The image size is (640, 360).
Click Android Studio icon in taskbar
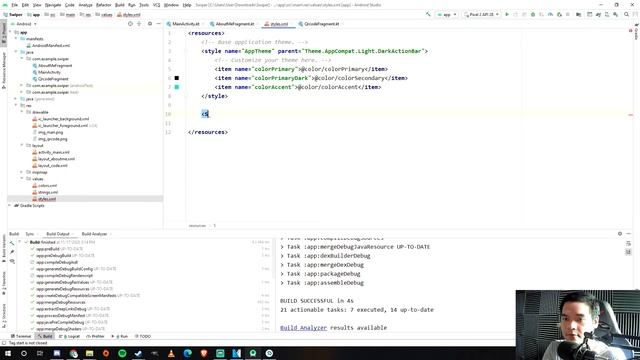coord(253,353)
